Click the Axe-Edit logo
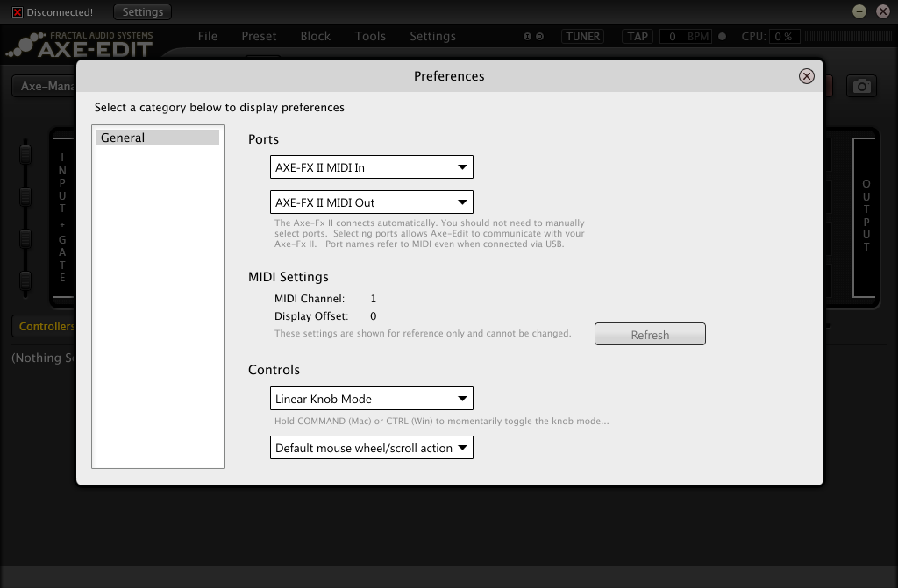Image resolution: width=898 pixels, height=588 pixels. click(80, 45)
